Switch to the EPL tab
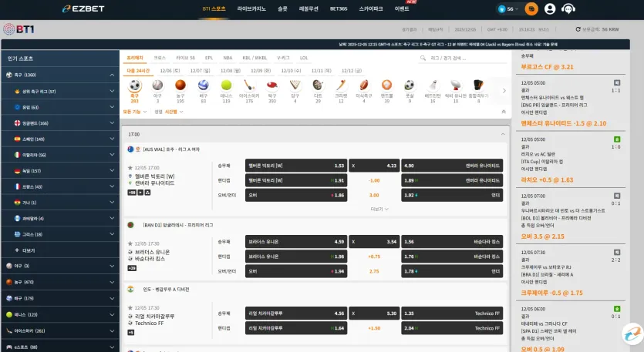Viewport: 644px width, 352px height. coord(209,58)
